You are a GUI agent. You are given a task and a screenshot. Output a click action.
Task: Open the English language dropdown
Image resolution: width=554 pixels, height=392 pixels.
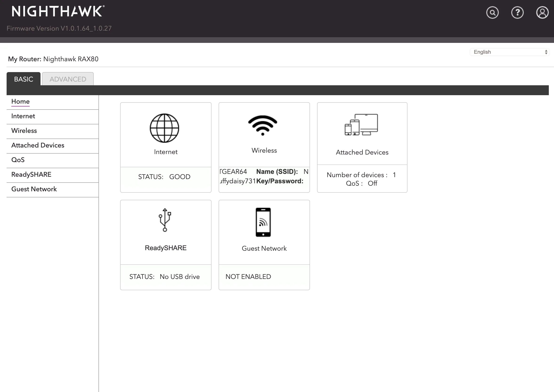click(509, 52)
